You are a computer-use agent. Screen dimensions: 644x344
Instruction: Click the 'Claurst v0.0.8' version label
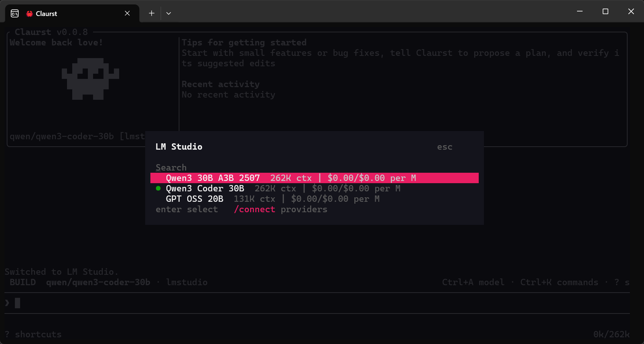coord(51,32)
